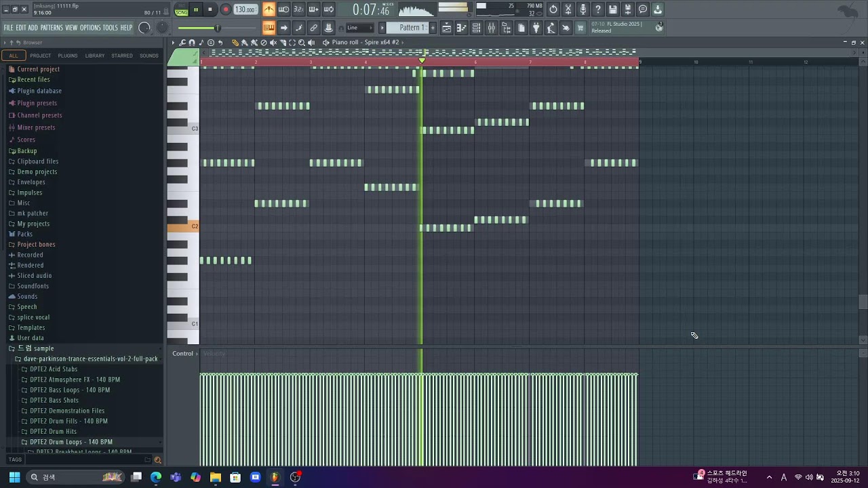Switch to the PLUGINS browser tab
The height and width of the screenshot is (488, 868).
coord(68,56)
